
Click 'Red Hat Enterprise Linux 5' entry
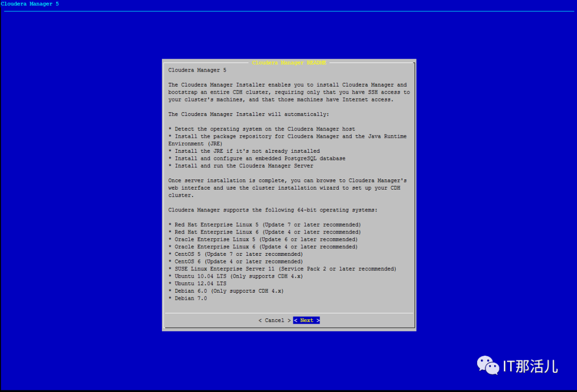(264, 225)
